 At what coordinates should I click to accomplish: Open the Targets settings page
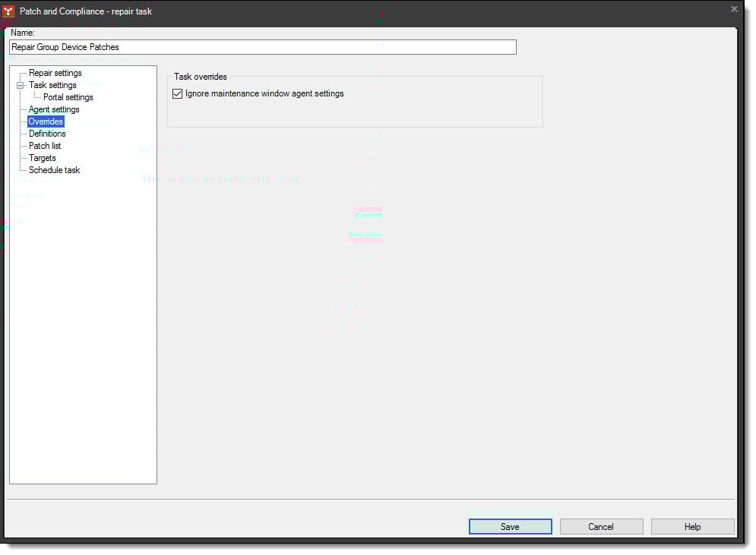[x=43, y=157]
